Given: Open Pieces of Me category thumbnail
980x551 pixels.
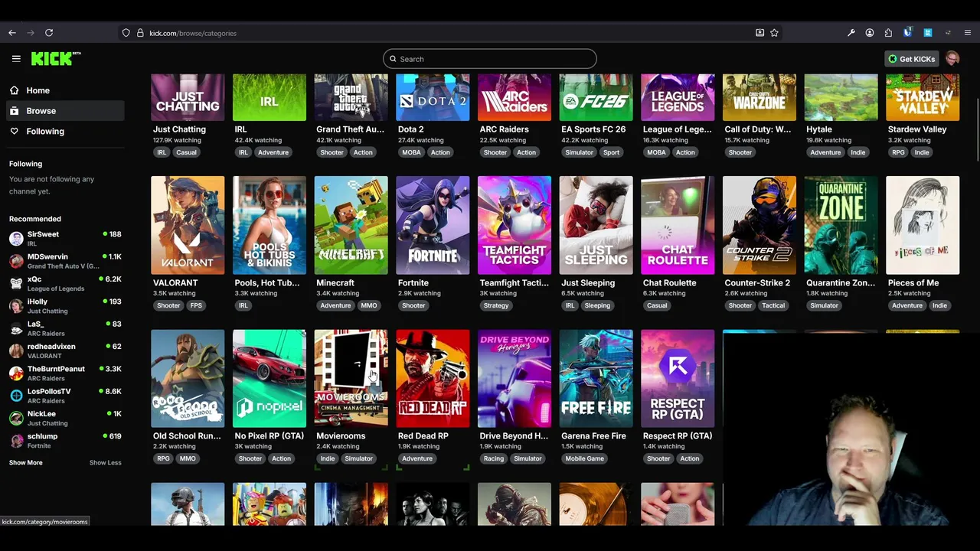Looking at the screenshot, I should pyautogui.click(x=923, y=225).
